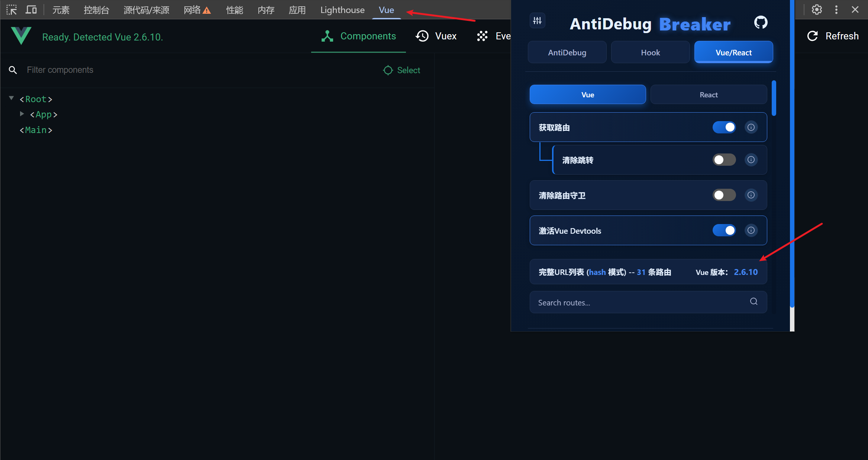Enable the 清除路由守卫 toggle
Image resolution: width=868 pixels, height=460 pixels.
[724, 195]
